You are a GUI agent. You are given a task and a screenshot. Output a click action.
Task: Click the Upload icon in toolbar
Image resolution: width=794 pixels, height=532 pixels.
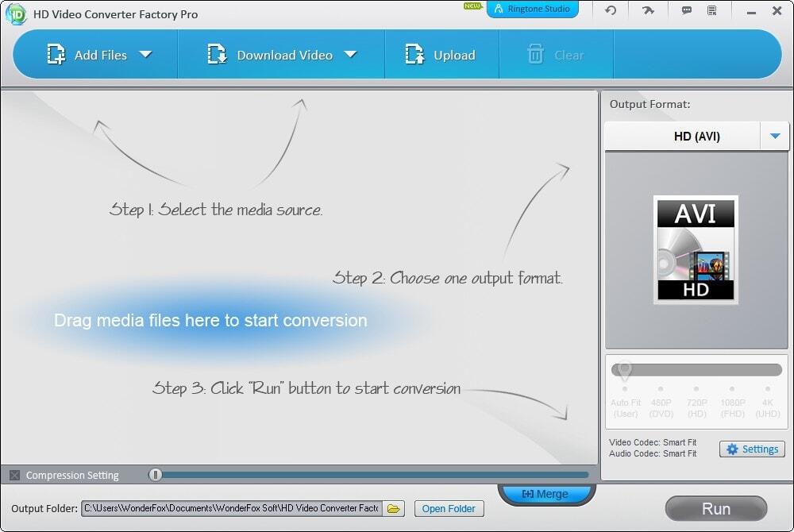[x=414, y=55]
